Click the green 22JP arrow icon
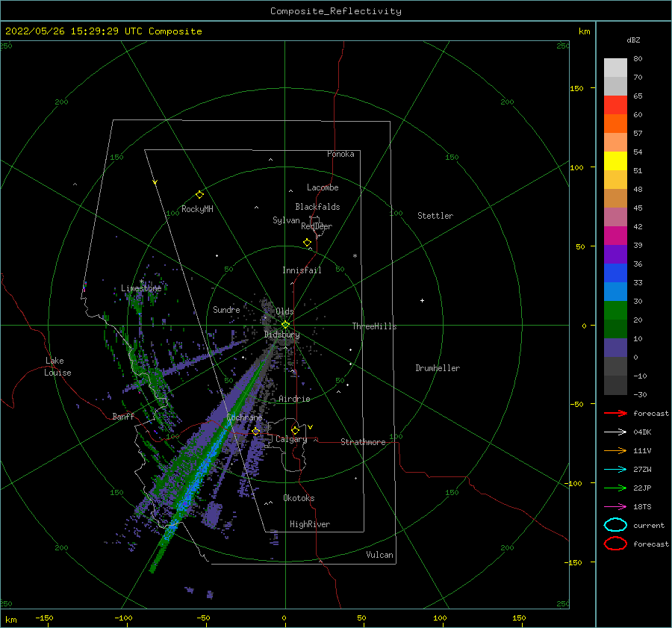Image resolution: width=672 pixels, height=628 pixels. tap(615, 488)
